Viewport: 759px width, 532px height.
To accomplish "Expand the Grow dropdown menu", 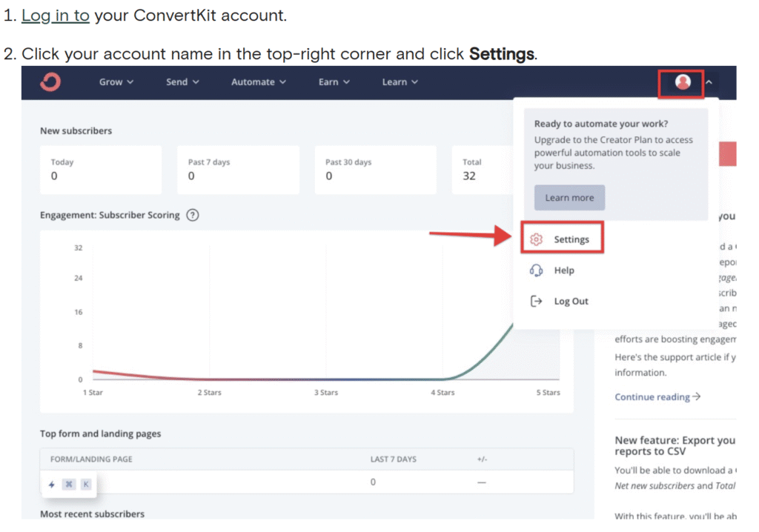I will coord(116,82).
